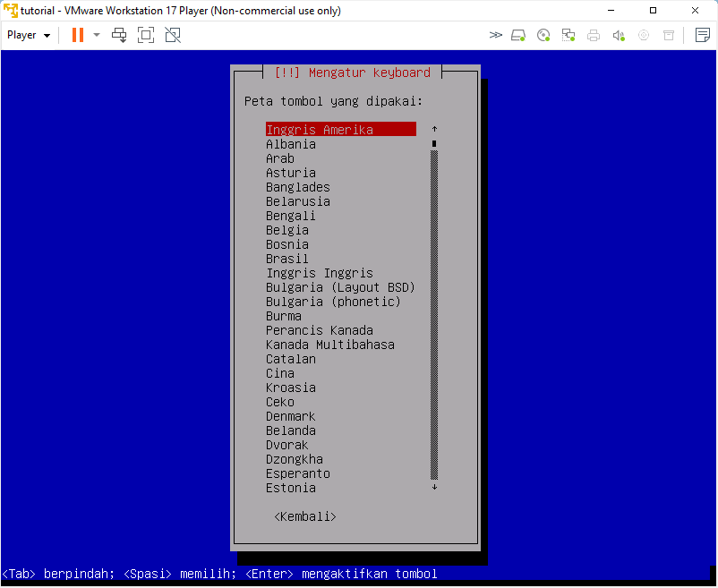
Task: Toggle Unity mode icon
Action: [x=173, y=35]
